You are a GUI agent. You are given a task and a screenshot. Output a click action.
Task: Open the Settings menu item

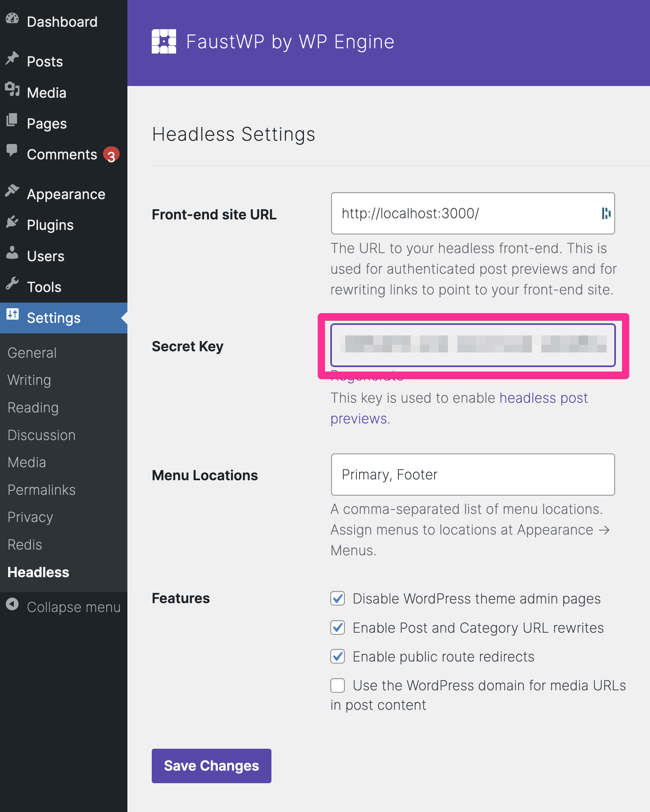tap(64, 318)
